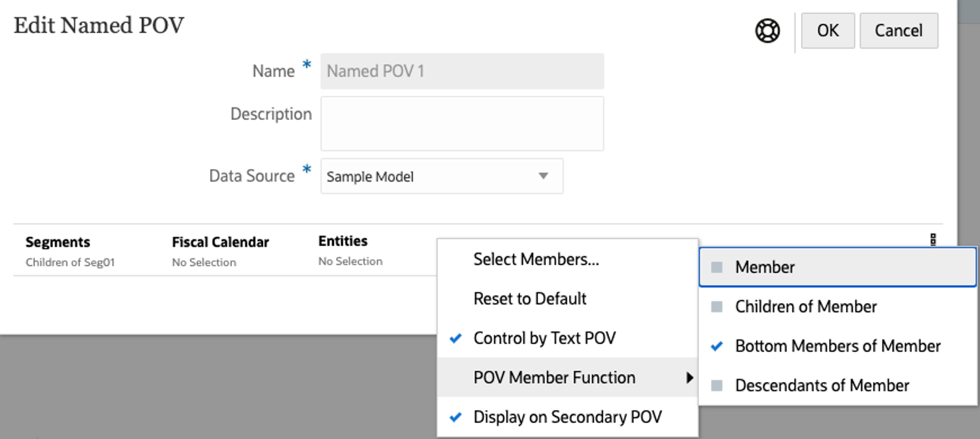This screenshot has width=980, height=439.
Task: Click the Cancel button
Action: point(898,31)
